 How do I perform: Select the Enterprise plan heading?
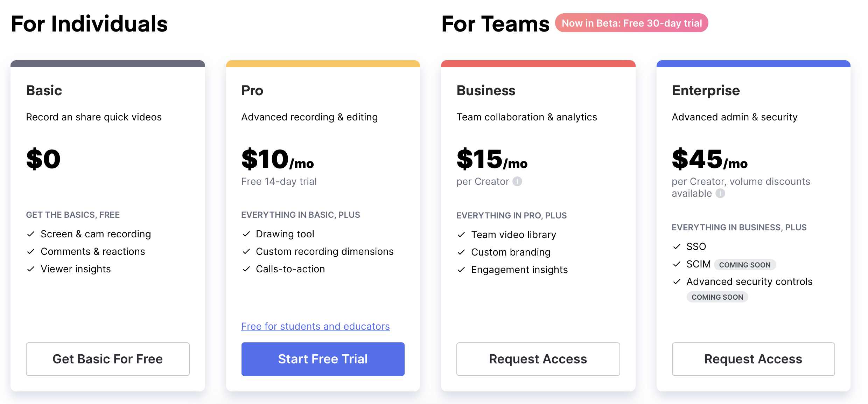(x=706, y=90)
